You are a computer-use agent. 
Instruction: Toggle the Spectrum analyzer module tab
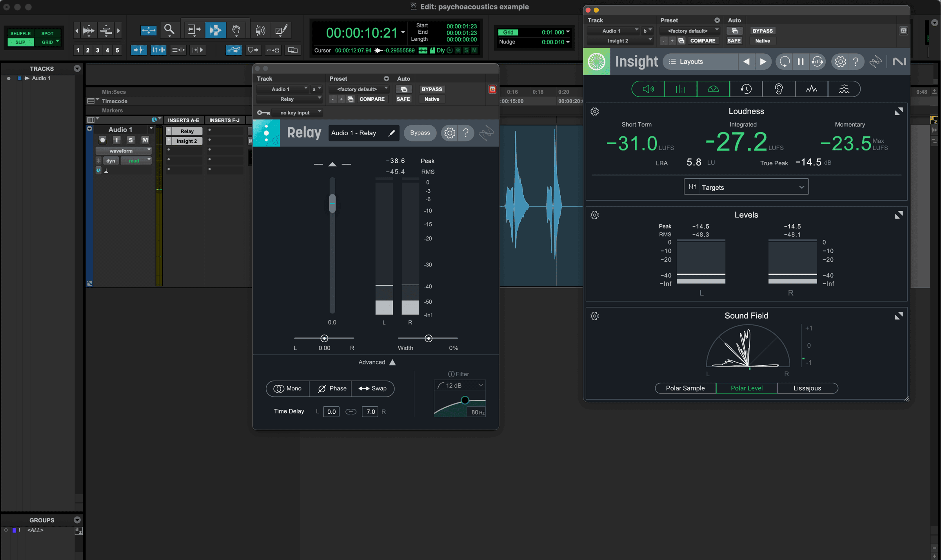tap(812, 89)
